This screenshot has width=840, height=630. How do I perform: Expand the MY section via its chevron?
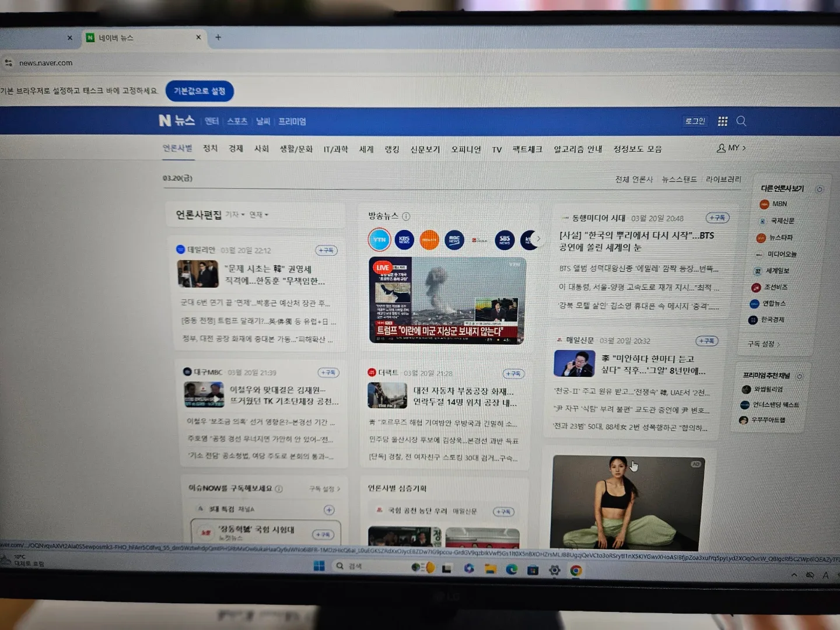tap(743, 148)
